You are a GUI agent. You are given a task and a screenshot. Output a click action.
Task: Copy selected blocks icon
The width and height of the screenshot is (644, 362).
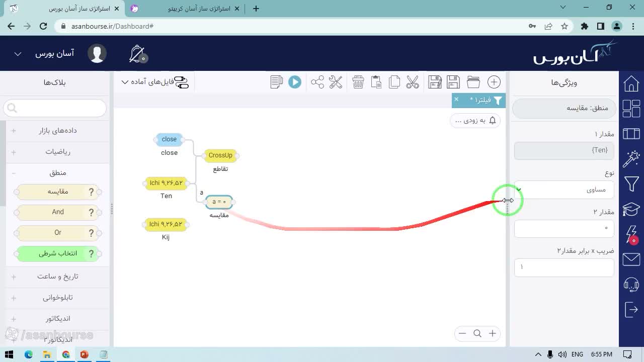(394, 82)
